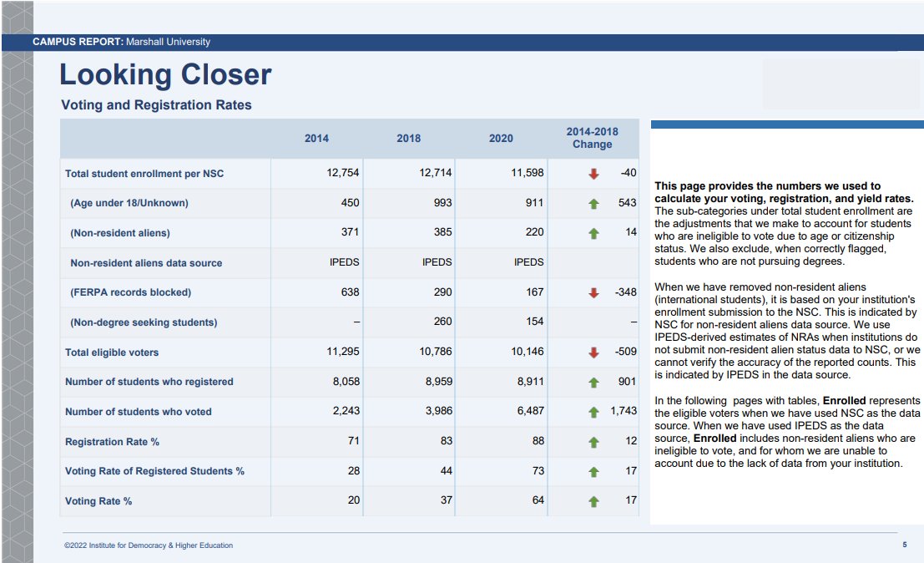Click the green arrow in Voting Rate of Registered Students row

[593, 472]
